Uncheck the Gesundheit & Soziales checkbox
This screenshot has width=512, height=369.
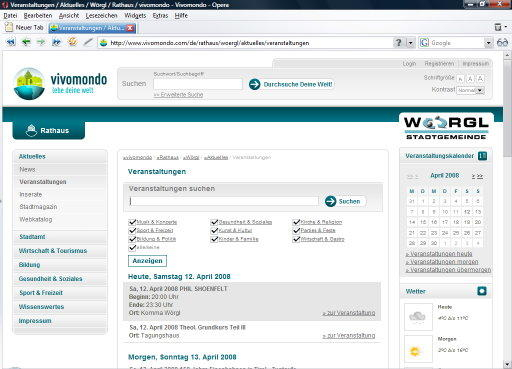[214, 222]
